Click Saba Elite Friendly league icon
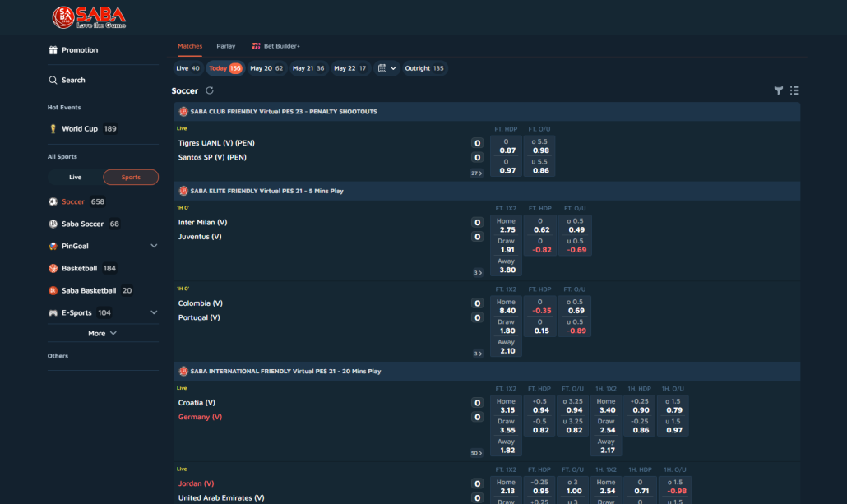 (183, 191)
